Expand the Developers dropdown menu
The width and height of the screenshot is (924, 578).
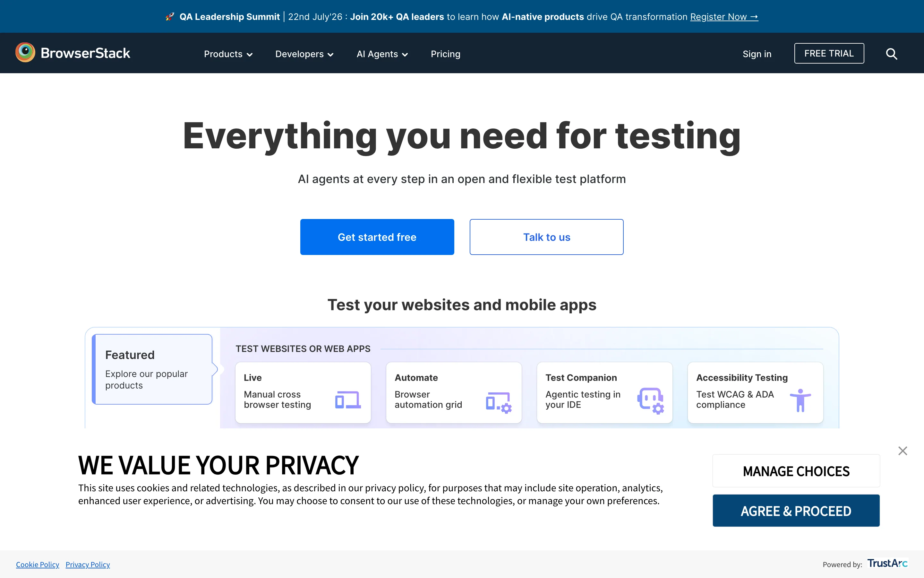tap(304, 54)
